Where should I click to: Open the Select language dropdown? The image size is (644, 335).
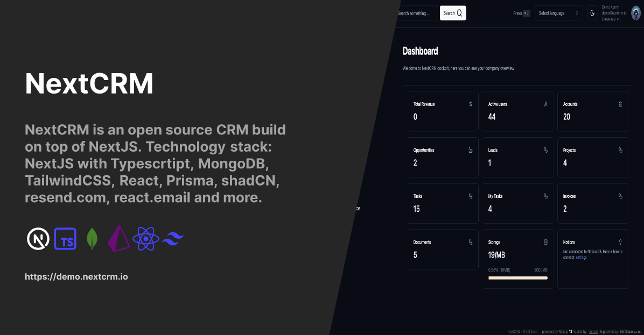click(558, 12)
